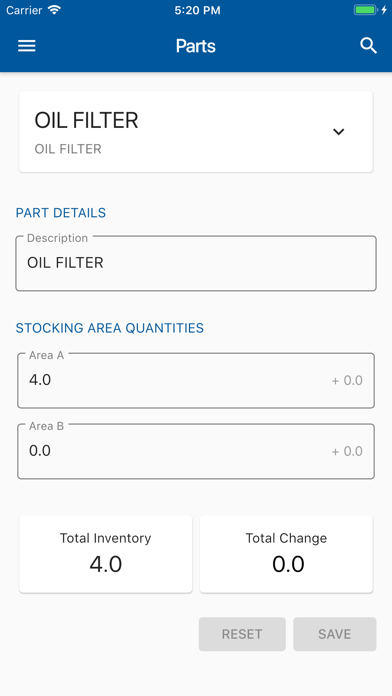Click the battery status icon
Viewport: 392px width, 696px height.
[366, 10]
